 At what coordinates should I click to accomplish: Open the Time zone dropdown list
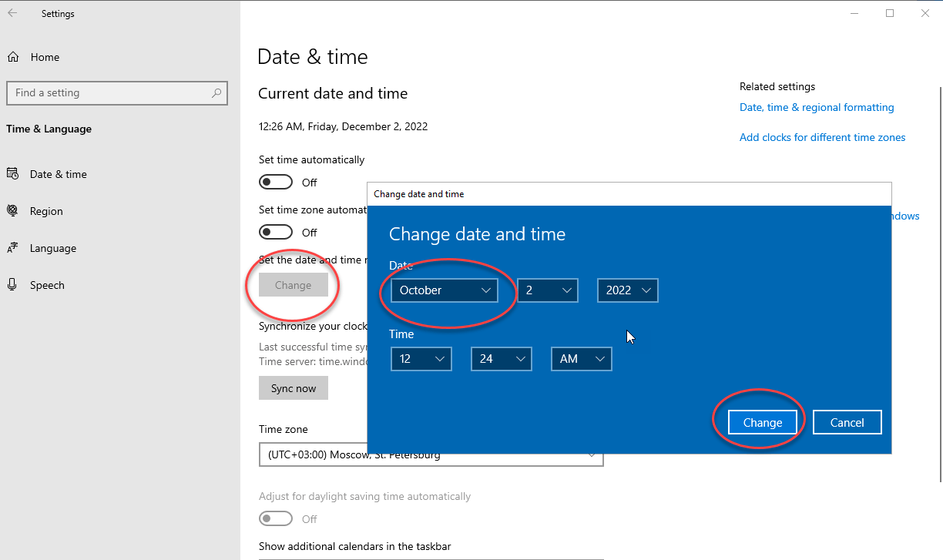click(431, 454)
